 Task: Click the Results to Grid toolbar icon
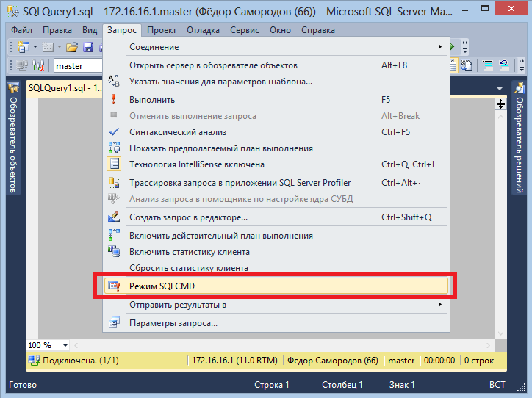coord(453,65)
